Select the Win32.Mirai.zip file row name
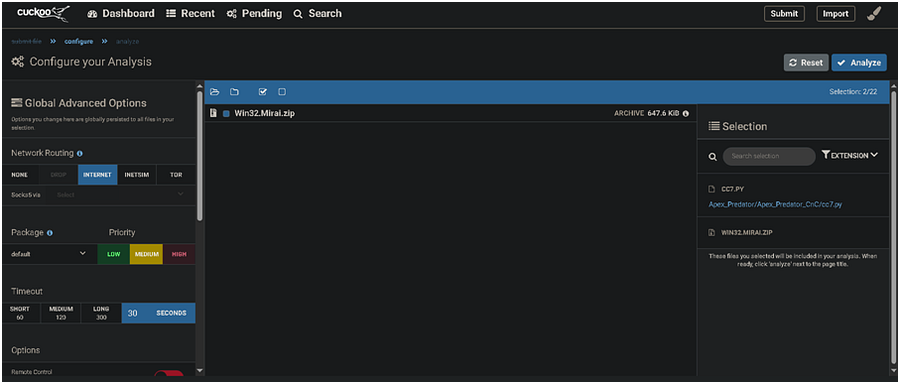This screenshot has height=384, width=900. coord(265,114)
